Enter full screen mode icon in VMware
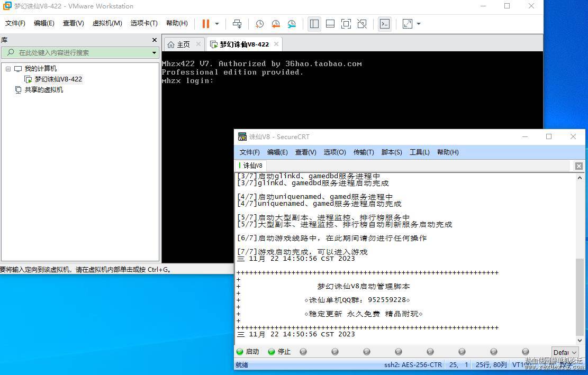 (346, 24)
